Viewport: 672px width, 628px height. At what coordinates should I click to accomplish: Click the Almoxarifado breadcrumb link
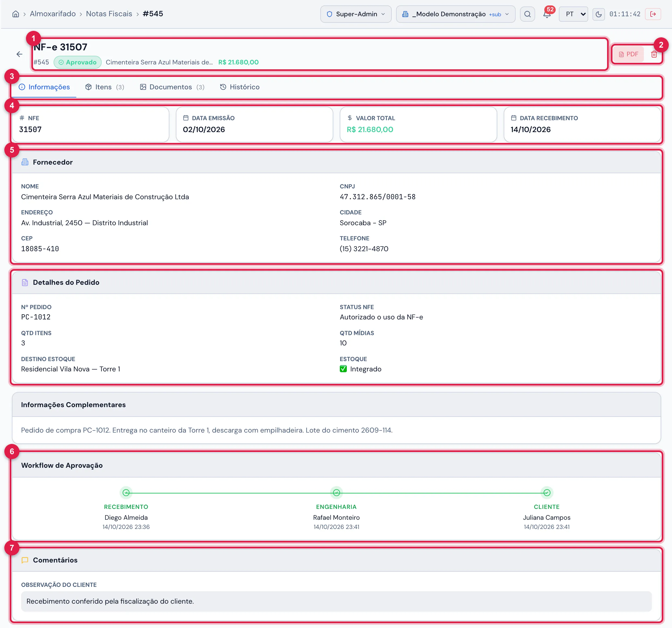53,14
